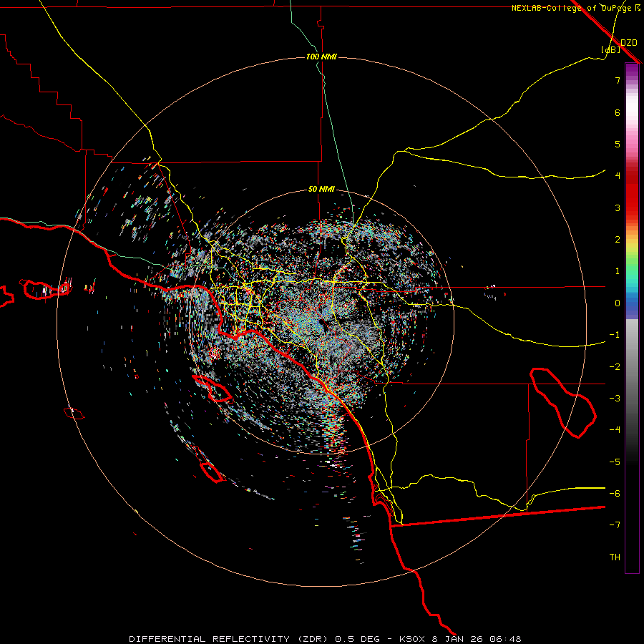
Task: Click the Differential Reflectivity caption at bottom
Action: pos(325,639)
